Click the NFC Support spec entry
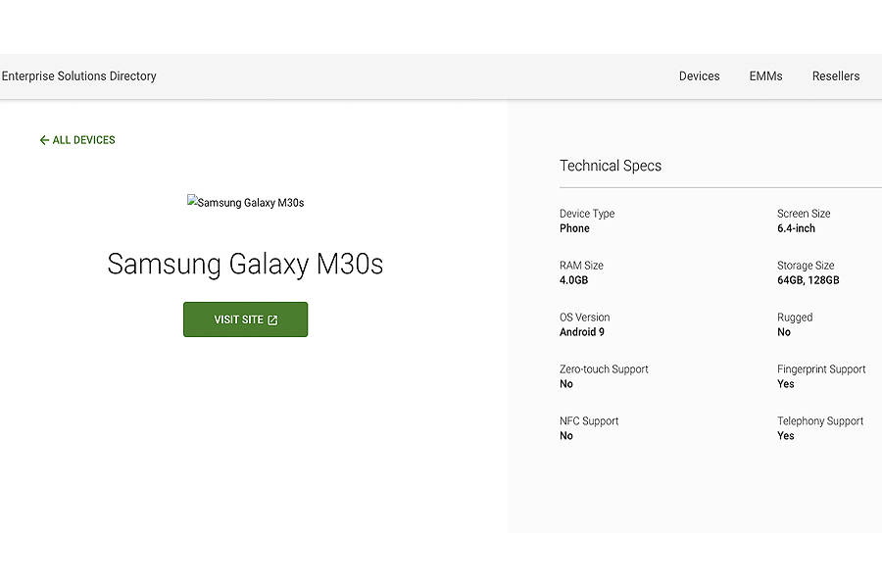Viewport: 882px width, 588px height. 589,428
